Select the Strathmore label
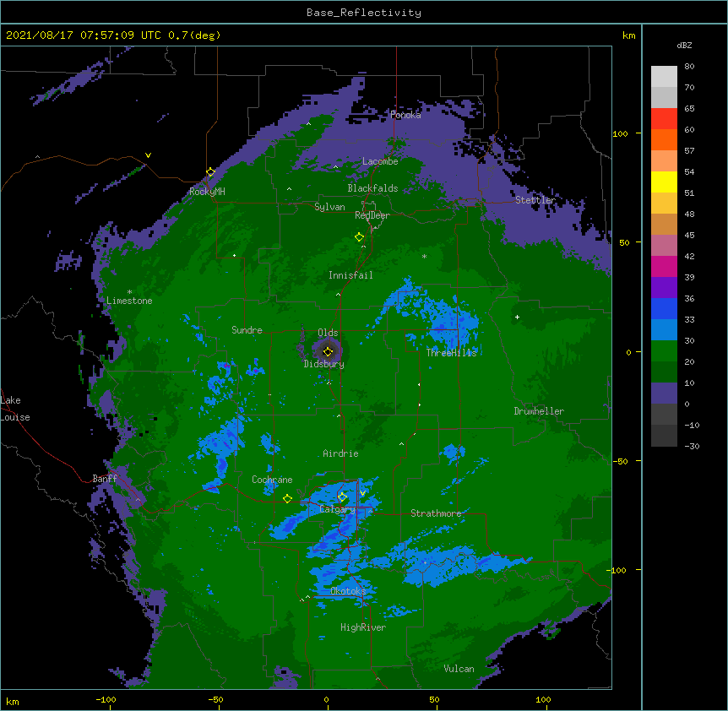Image resolution: width=728 pixels, height=711 pixels. point(436,513)
